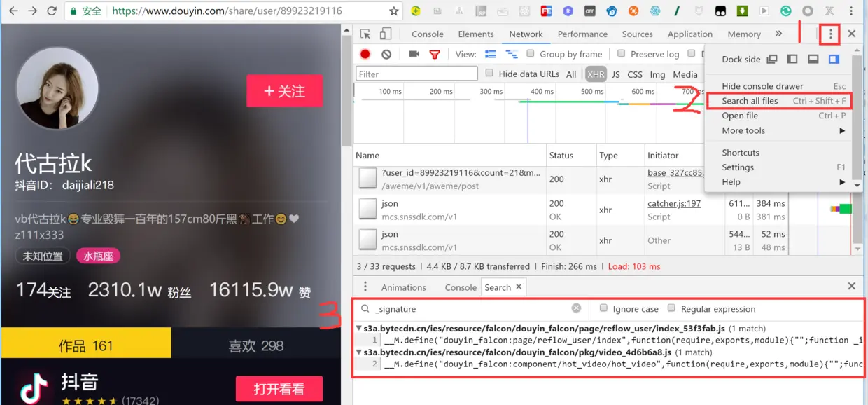Toggle the network filter funnel icon
The width and height of the screenshot is (868, 405).
(x=435, y=54)
